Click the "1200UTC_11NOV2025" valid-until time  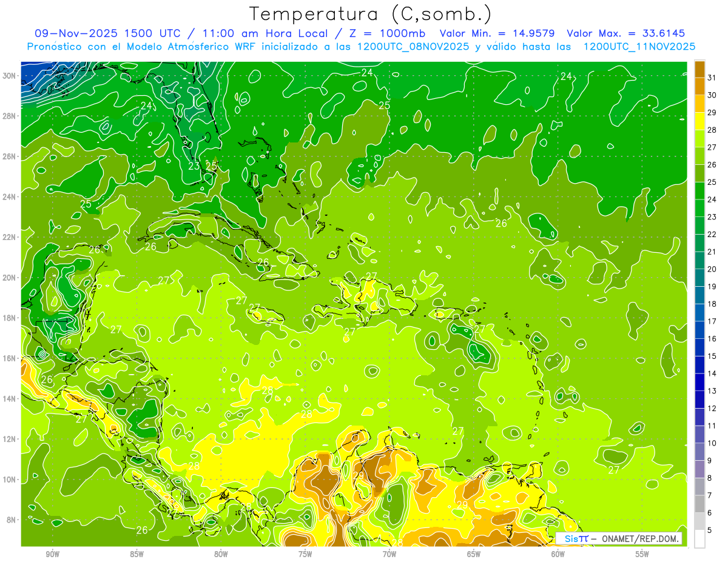point(639,47)
